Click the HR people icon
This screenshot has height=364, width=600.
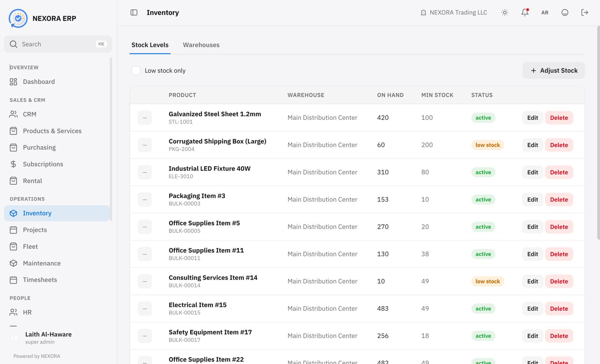click(x=13, y=312)
